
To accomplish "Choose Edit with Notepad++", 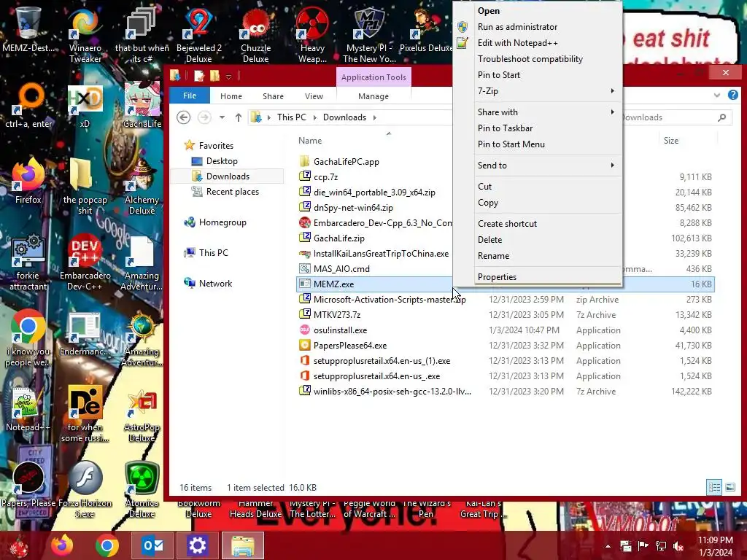I will pyautogui.click(x=548, y=43).
